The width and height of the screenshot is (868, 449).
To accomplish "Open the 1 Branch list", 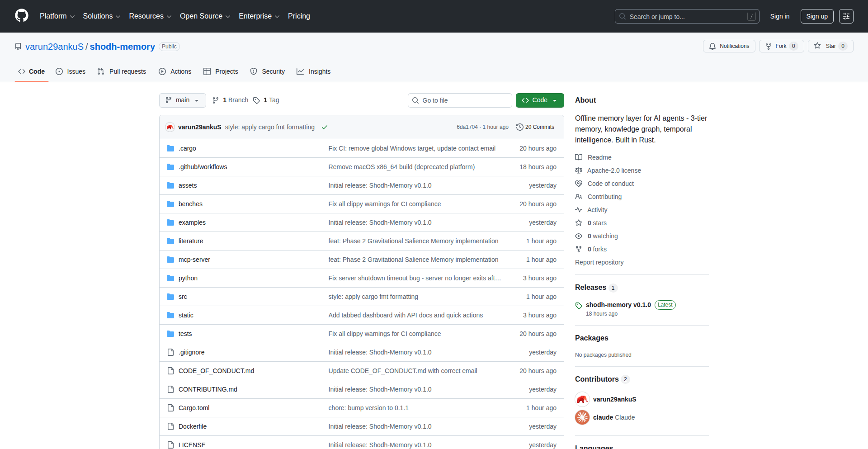I will pos(231,100).
